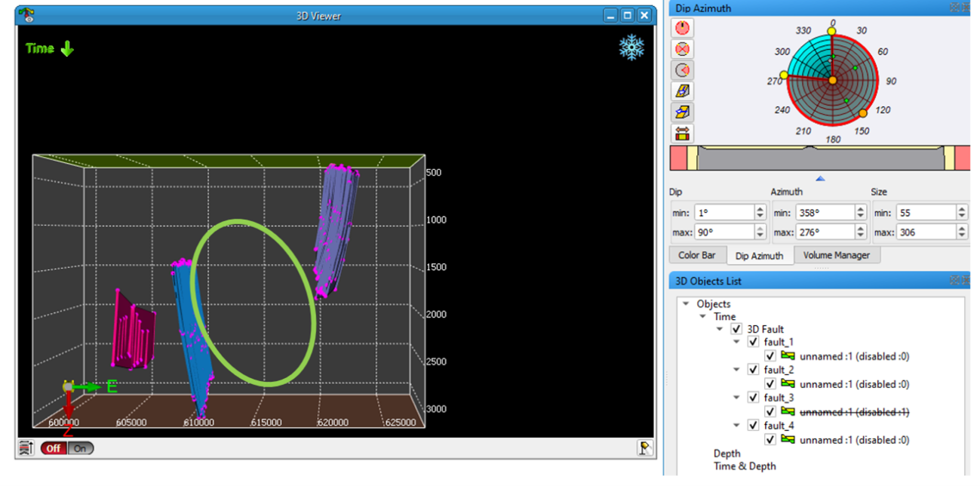Uncheck the fault_3 checkbox

(x=753, y=398)
